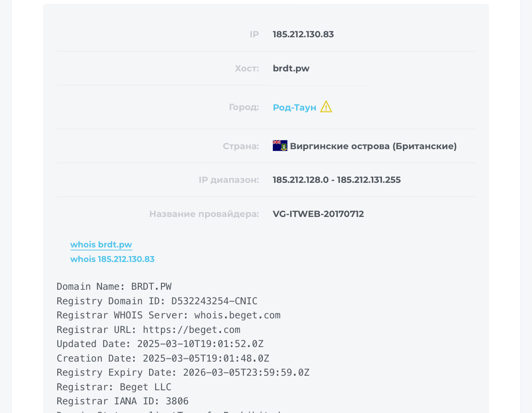Viewport: 532px width, 413px height.
Task: Click the Registrar: Beget LLC line
Action: (114, 387)
